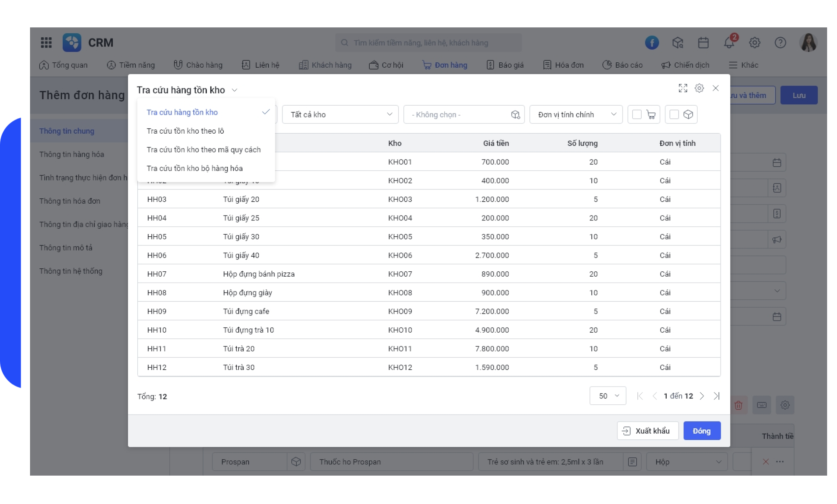837x504 pixels.
Task: Open the Khách hàng nav tab
Action: coord(325,65)
